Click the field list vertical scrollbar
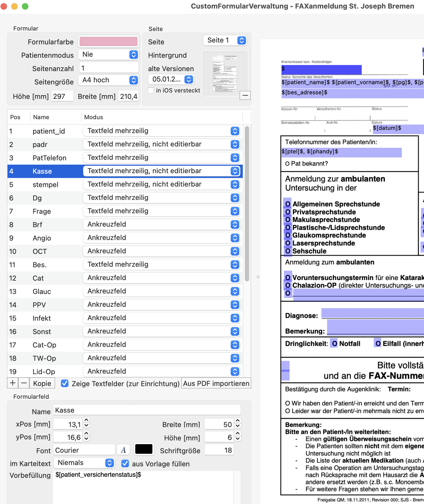 click(247, 204)
